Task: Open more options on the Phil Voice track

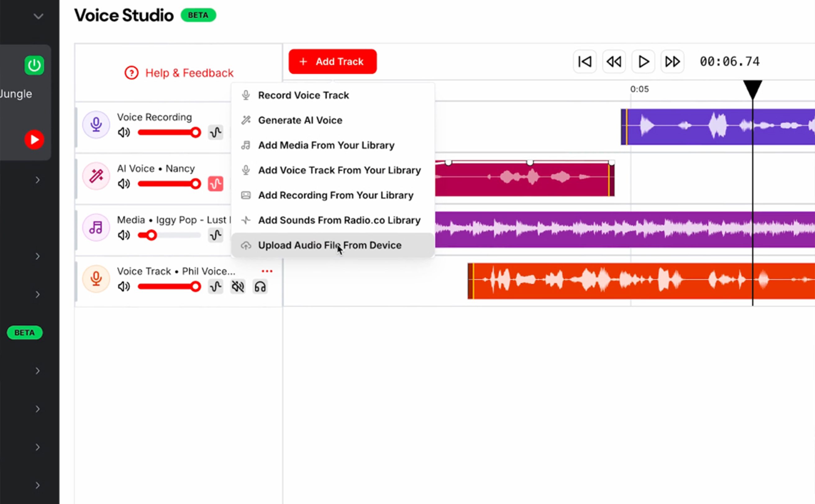Action: (267, 271)
